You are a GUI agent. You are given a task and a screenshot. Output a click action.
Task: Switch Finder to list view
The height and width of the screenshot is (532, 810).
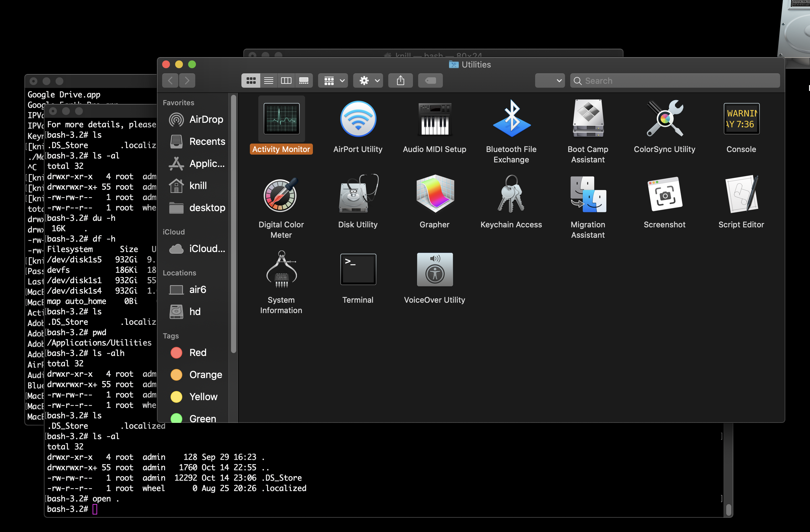pos(268,81)
